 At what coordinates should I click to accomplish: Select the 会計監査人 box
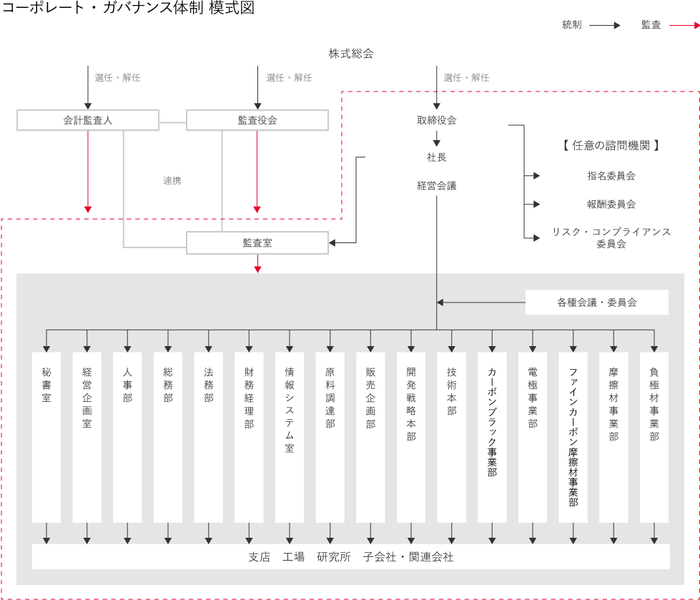point(88,120)
